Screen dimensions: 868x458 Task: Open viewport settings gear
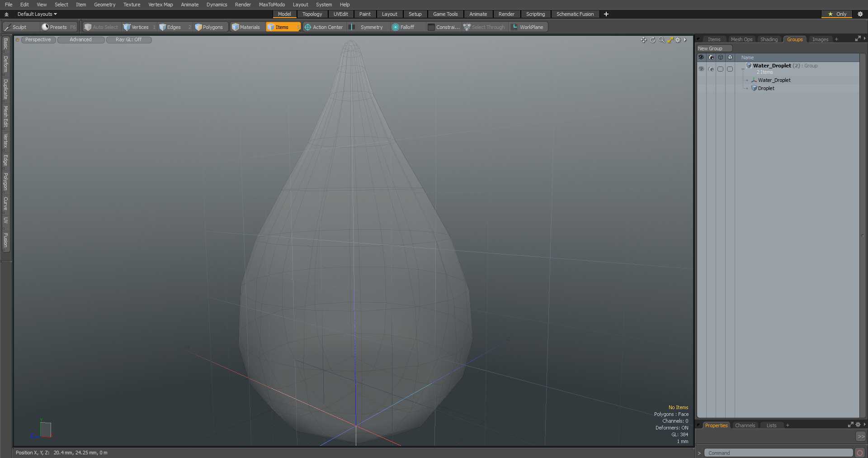pyautogui.click(x=678, y=40)
